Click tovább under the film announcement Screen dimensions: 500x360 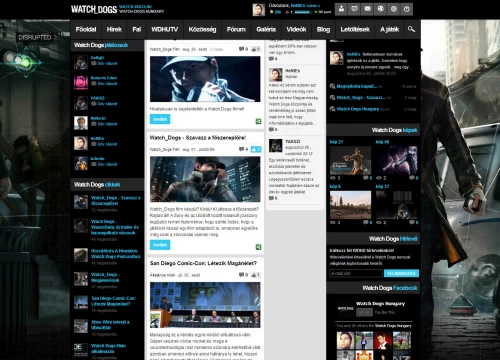pos(160,119)
